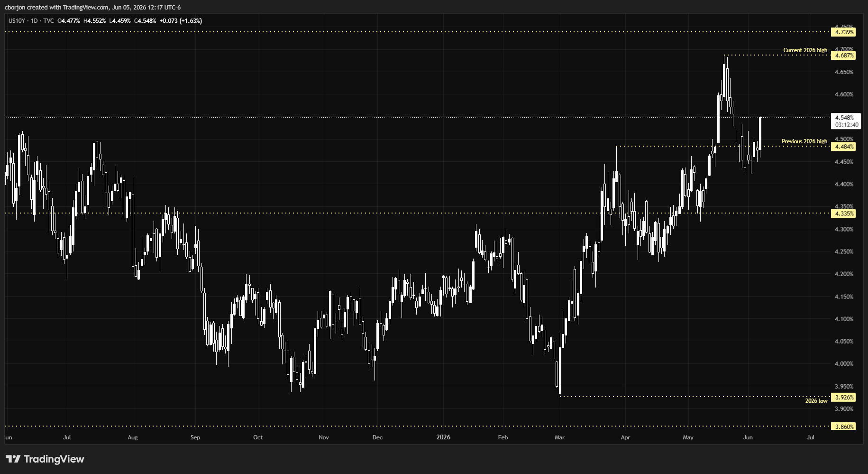The image size is (868, 474).
Task: Click the change value +0.073 (+1.63%)
Action: tap(181, 21)
